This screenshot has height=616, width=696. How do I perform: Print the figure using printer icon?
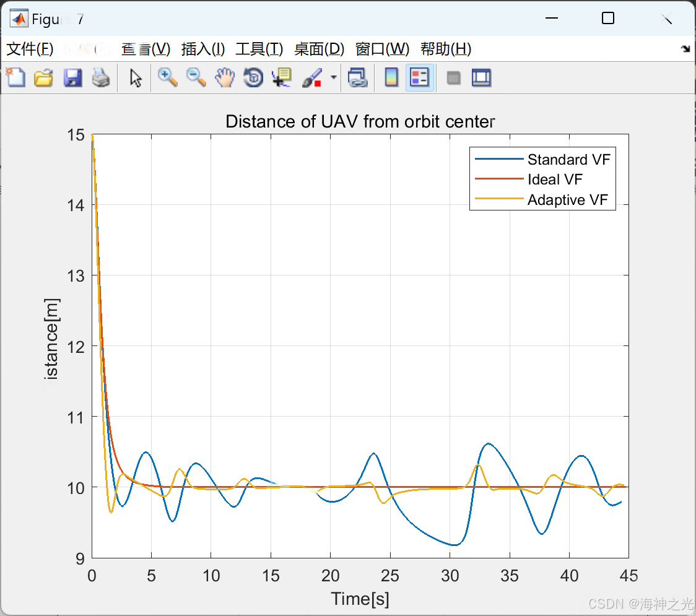tap(101, 77)
